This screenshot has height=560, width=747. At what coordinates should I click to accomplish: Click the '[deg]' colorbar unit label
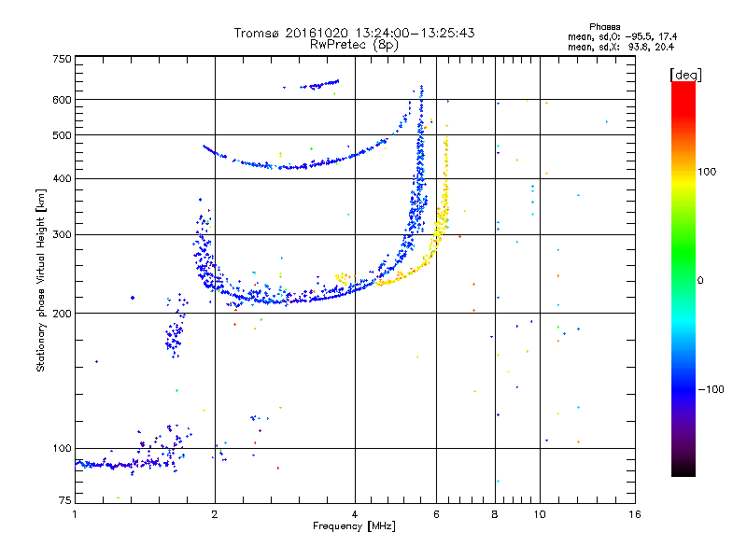coord(685,76)
